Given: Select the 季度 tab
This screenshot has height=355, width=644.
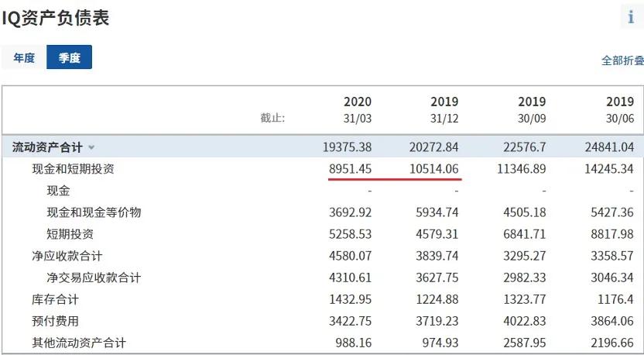Looking at the screenshot, I should (69, 57).
